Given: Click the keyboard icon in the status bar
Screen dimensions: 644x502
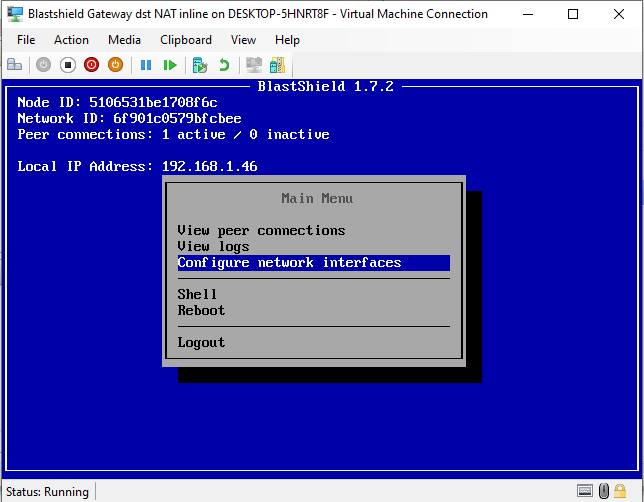Looking at the screenshot, I should tap(585, 491).
